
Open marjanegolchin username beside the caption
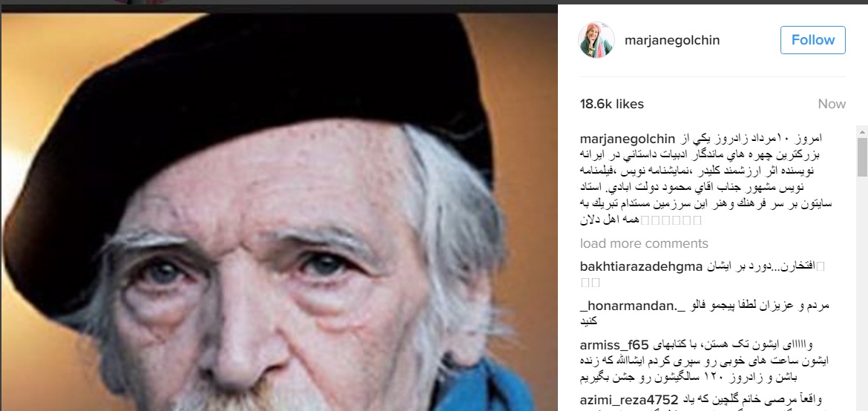click(628, 138)
